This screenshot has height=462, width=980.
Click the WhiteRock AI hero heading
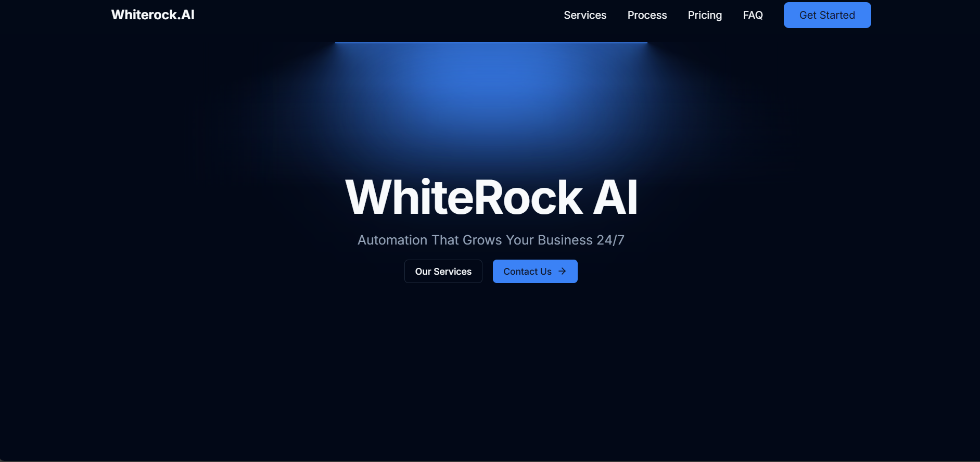491,197
